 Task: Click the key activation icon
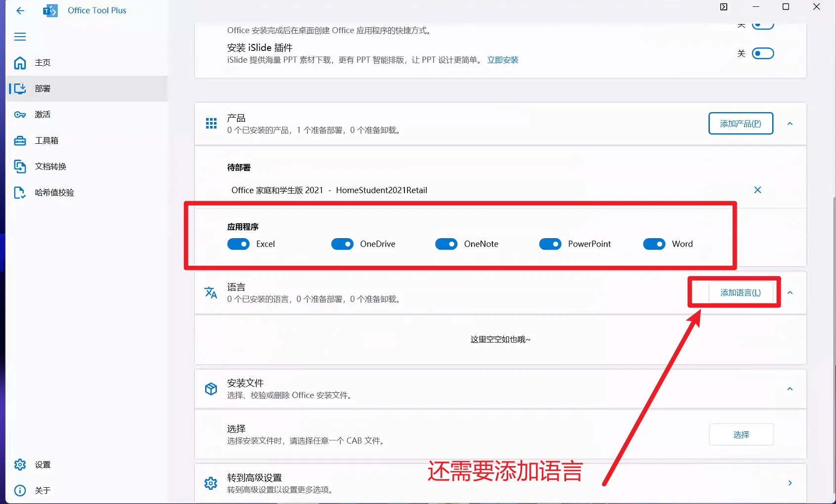click(20, 115)
